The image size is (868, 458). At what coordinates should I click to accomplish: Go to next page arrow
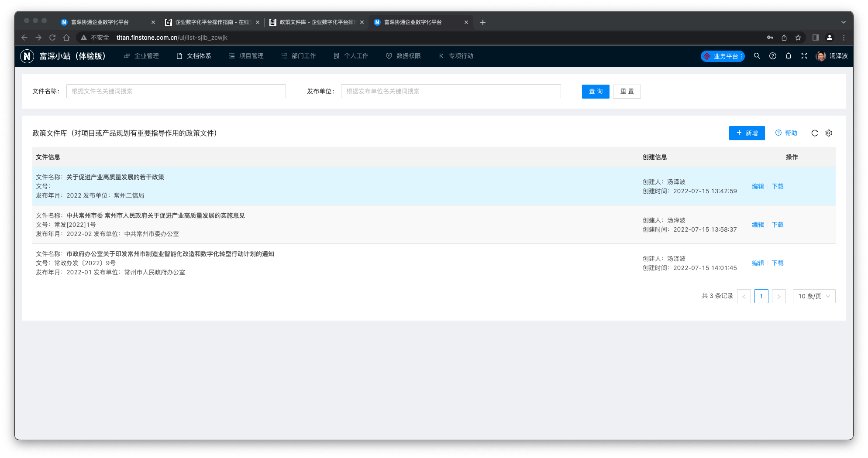click(779, 296)
